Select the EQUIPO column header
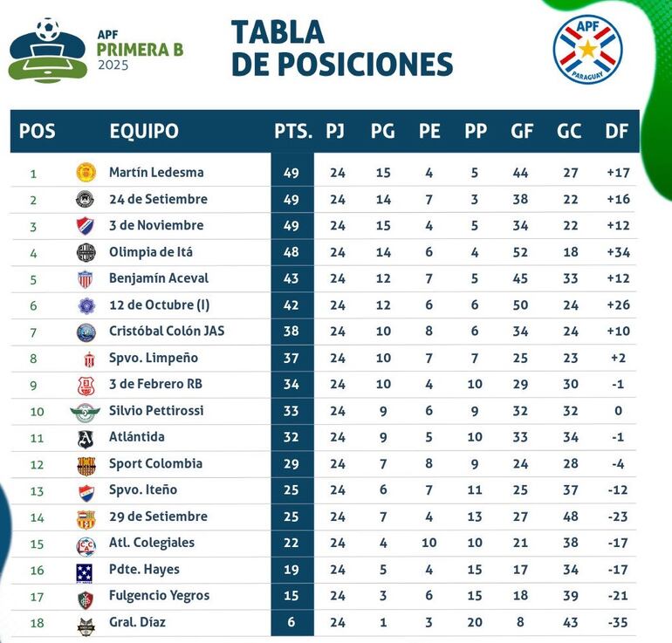This screenshot has height=643, width=672. [x=144, y=132]
